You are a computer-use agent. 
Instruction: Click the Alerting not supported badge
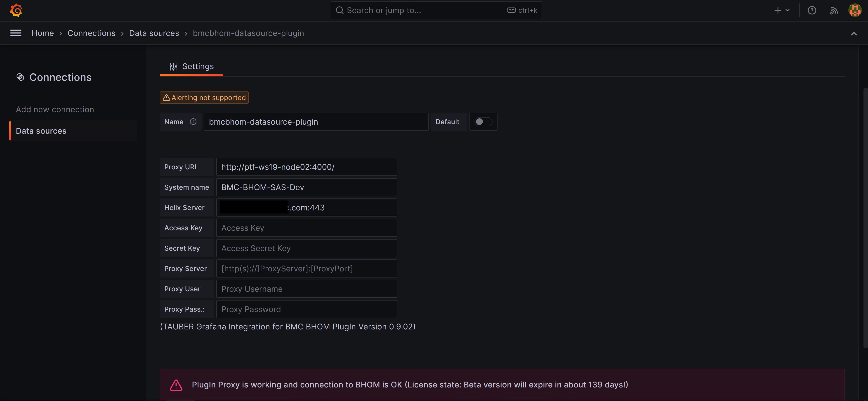pos(204,97)
